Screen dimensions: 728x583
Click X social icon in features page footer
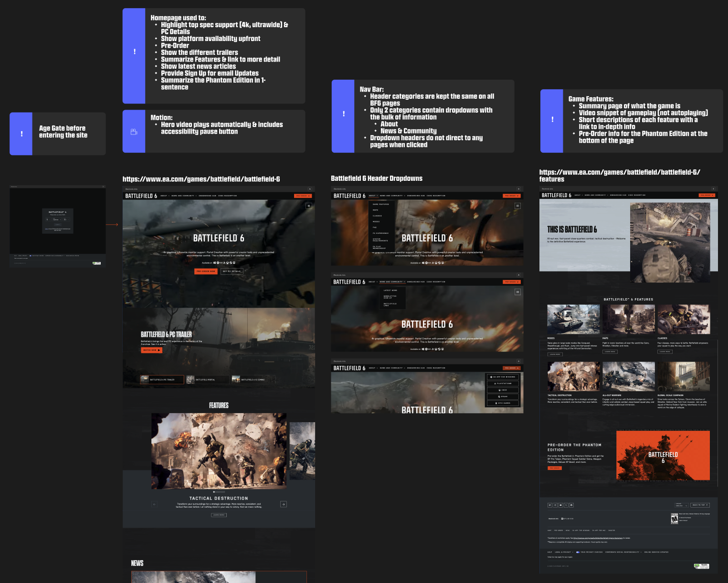[566, 505]
